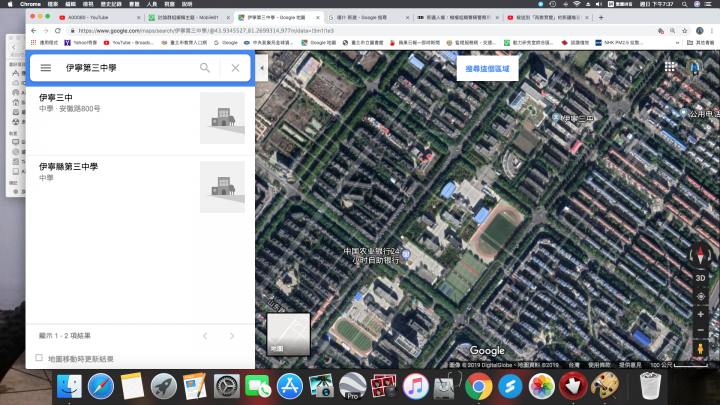Click the zoom magnifier icon in address bar
720x405 pixels.
click(672, 31)
